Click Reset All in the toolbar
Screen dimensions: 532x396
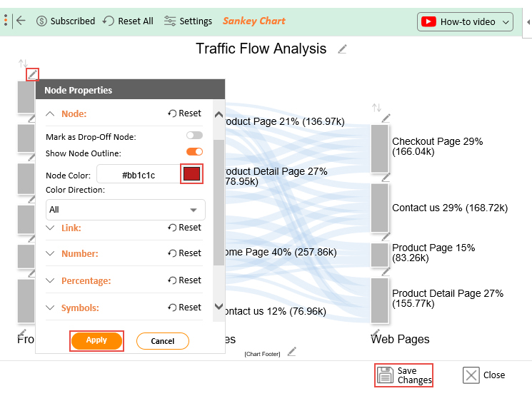coord(128,21)
